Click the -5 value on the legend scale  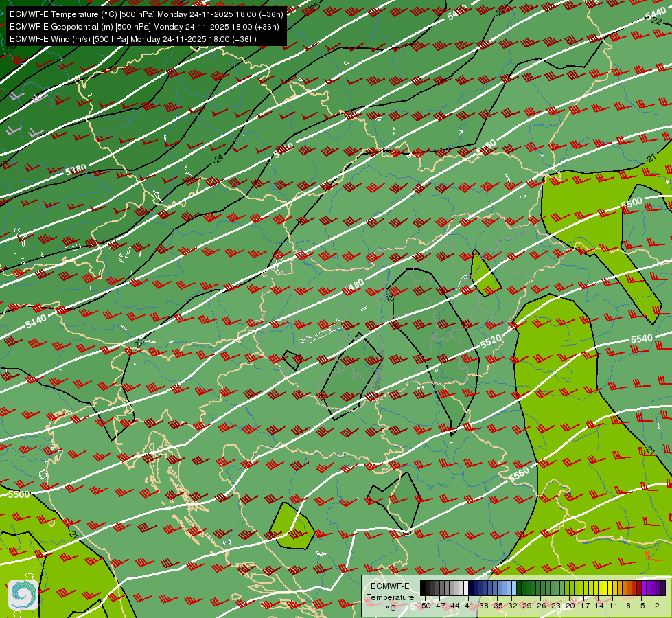641,606
